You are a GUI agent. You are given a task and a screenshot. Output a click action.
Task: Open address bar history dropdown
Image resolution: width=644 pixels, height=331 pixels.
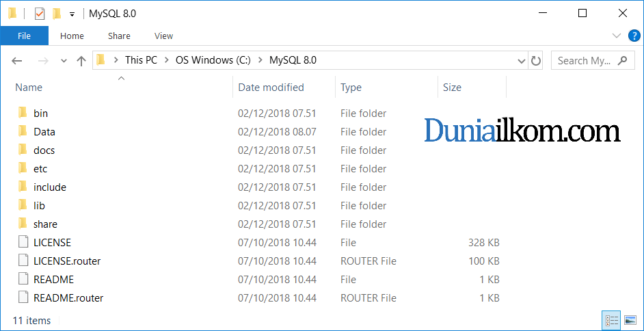(521, 61)
